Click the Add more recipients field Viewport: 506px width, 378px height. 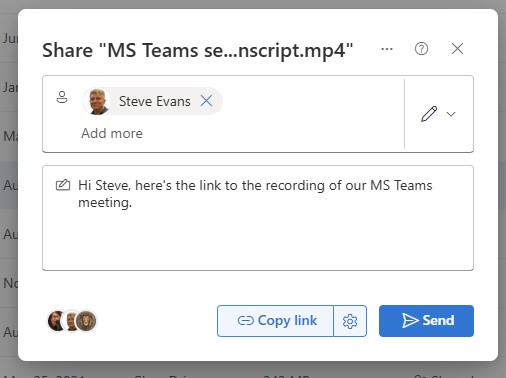112,133
